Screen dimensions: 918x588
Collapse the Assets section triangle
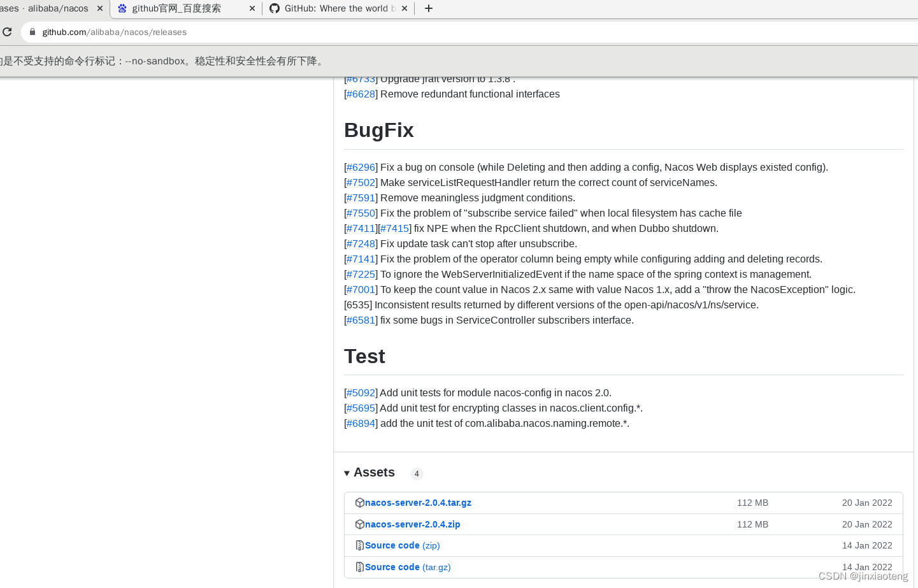point(347,473)
